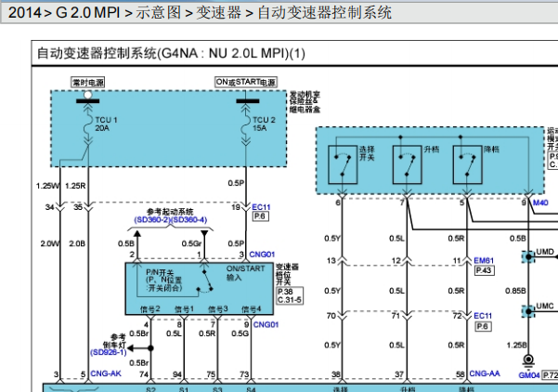Open the G 2.0 MPI breadcrumb
558x392 pixels.
coord(88,13)
